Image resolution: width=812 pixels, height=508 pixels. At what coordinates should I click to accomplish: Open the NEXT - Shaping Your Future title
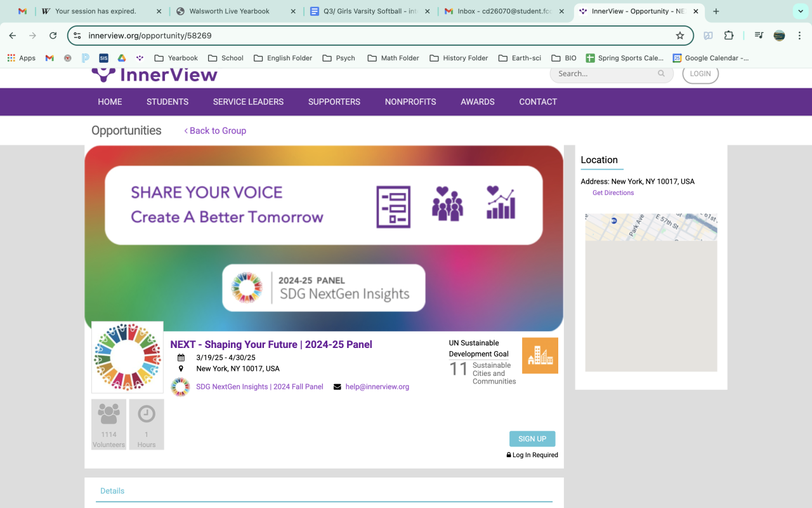271,344
